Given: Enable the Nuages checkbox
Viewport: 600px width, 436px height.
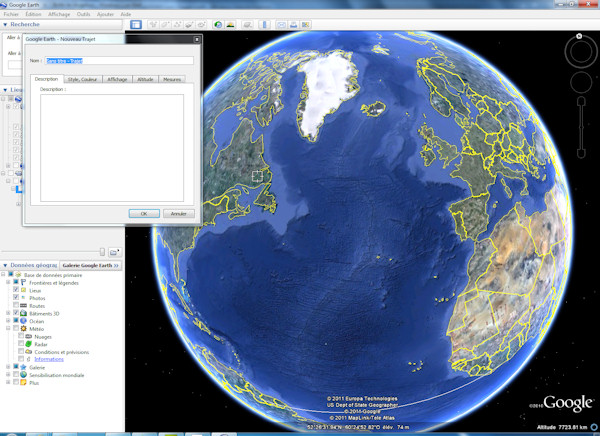Looking at the screenshot, I should pos(21,336).
